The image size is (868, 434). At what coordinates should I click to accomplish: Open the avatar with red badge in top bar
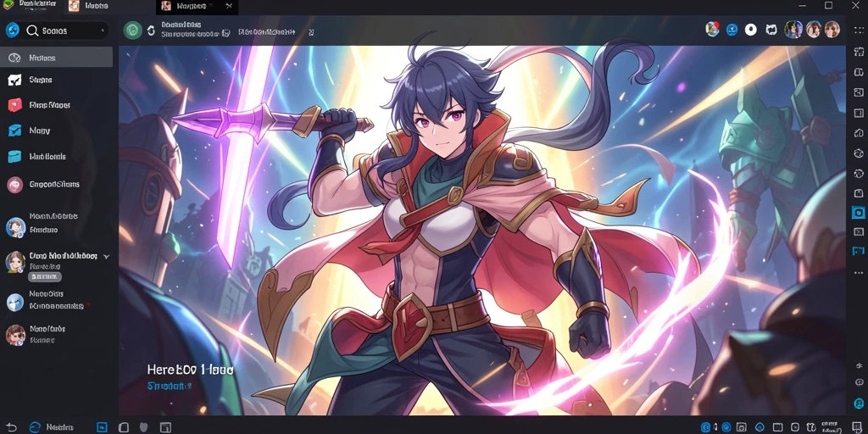712,30
